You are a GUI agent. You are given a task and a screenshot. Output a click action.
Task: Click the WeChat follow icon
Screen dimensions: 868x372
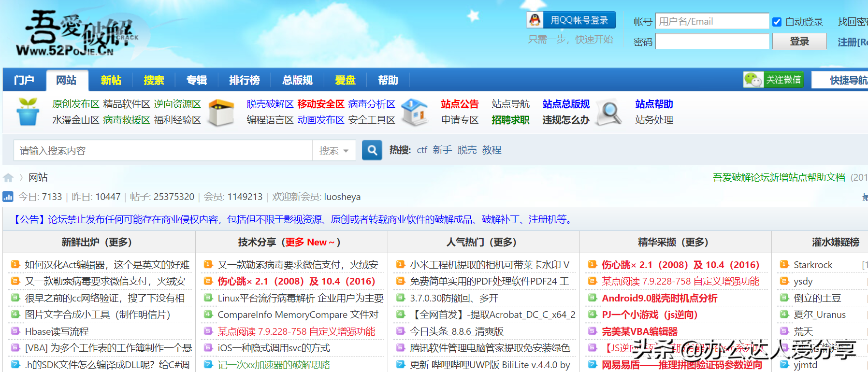point(753,80)
